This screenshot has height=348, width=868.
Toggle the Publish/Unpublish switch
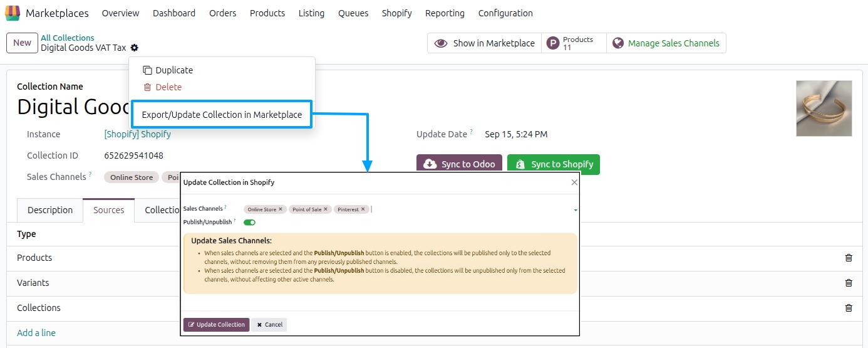[249, 222]
